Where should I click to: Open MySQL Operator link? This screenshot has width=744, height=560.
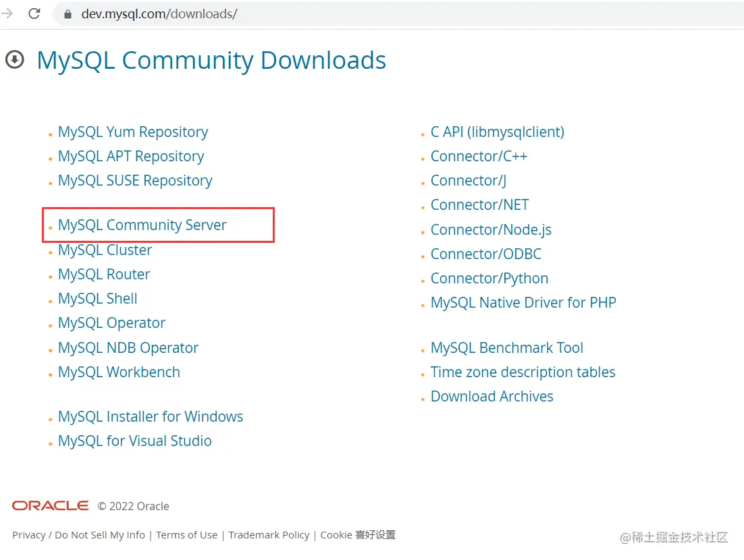(111, 323)
